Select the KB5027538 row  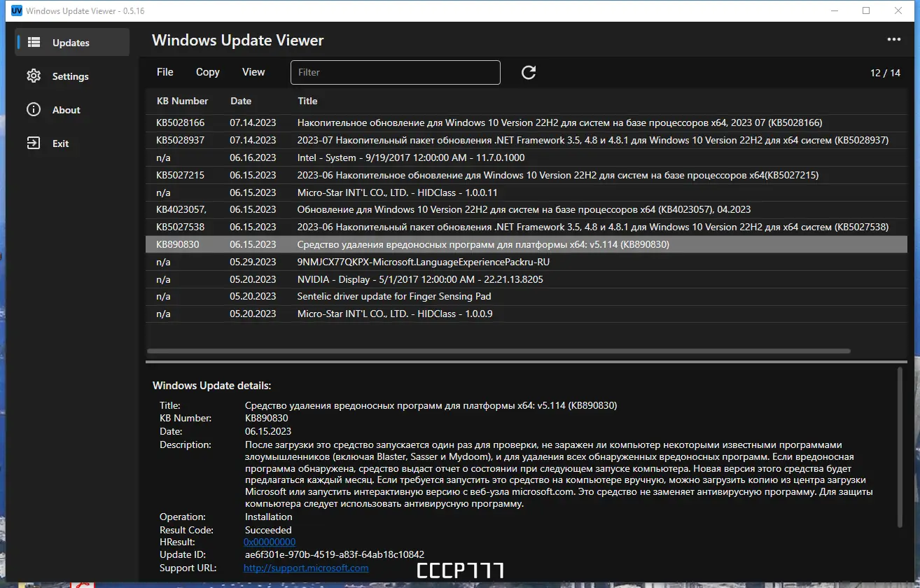(x=527, y=227)
